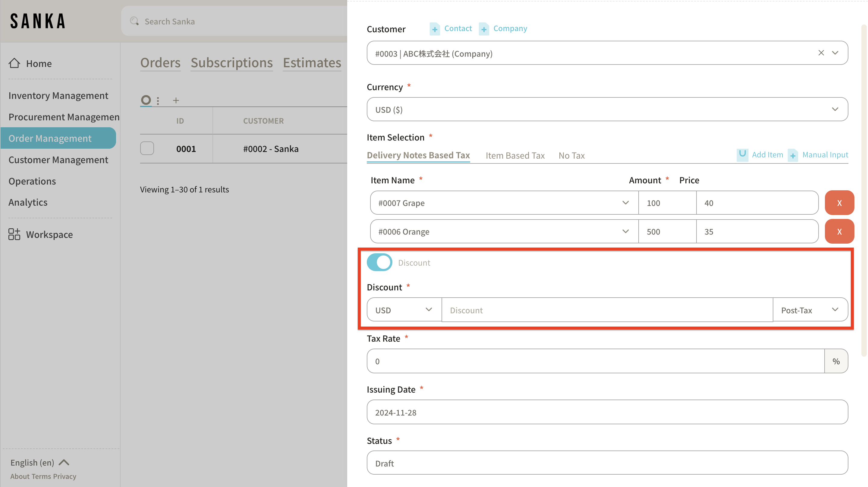This screenshot has width=868, height=487.
Task: Check the order 0001 checkbox
Action: [147, 149]
